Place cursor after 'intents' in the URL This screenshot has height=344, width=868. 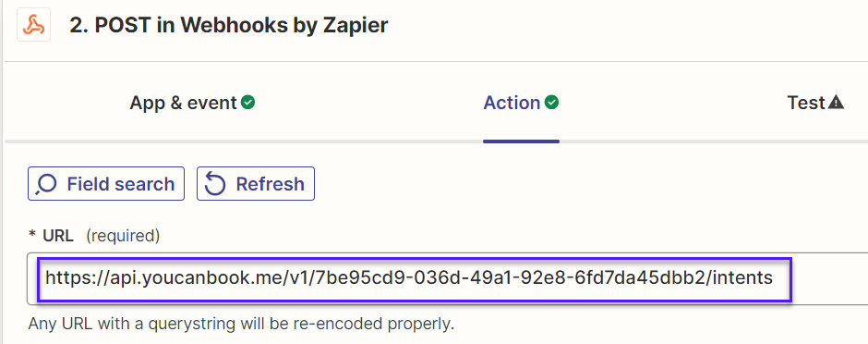(775, 277)
